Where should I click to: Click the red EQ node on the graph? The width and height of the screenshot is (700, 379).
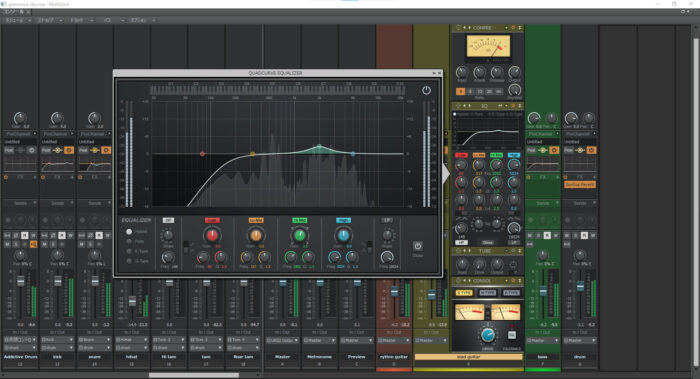tap(202, 154)
